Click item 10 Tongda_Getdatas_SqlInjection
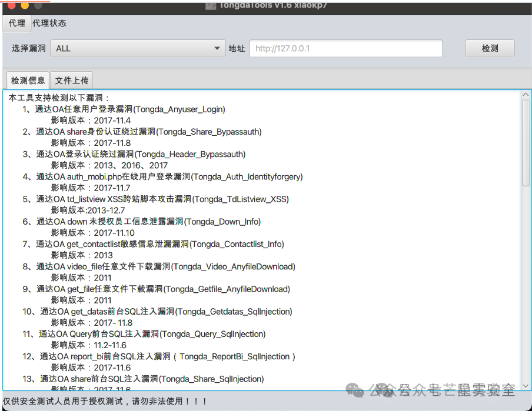Screen dimensions: 532x411 click(x=158, y=312)
